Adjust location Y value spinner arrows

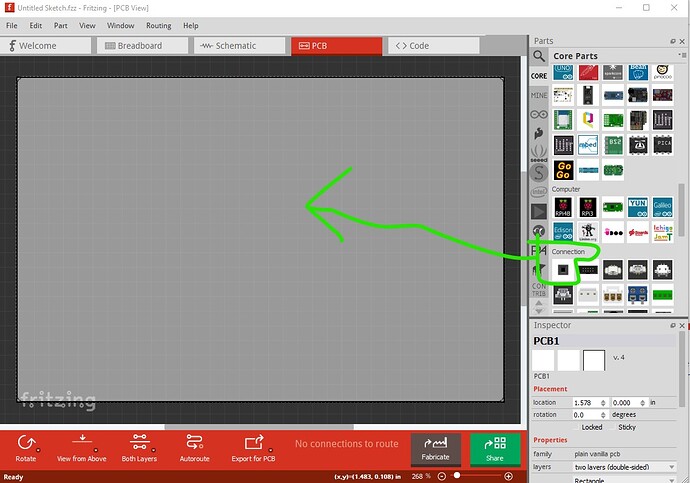pyautogui.click(x=642, y=402)
